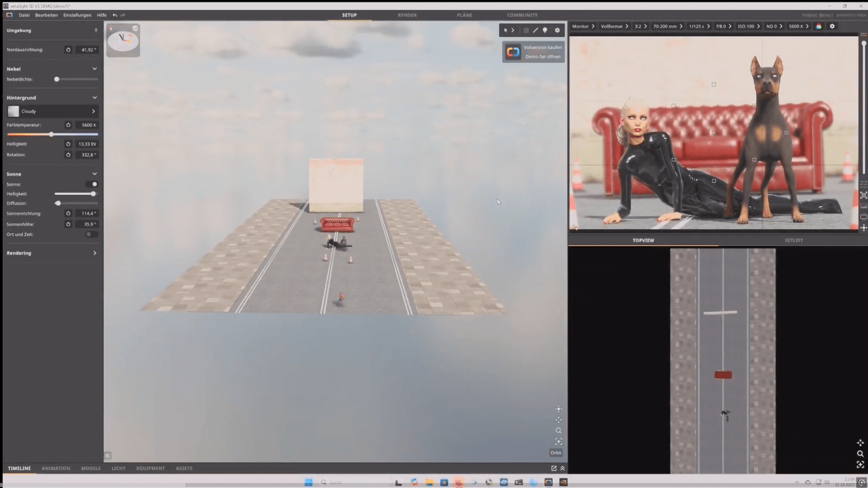Image resolution: width=868 pixels, height=488 pixels.
Task: Pop out the bottom panel to window
Action: 554,468
